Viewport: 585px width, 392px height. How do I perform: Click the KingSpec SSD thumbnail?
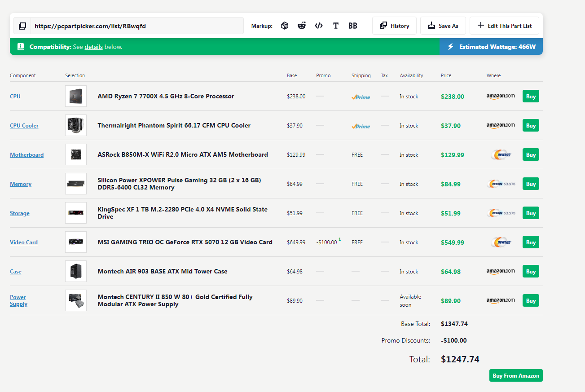76,213
